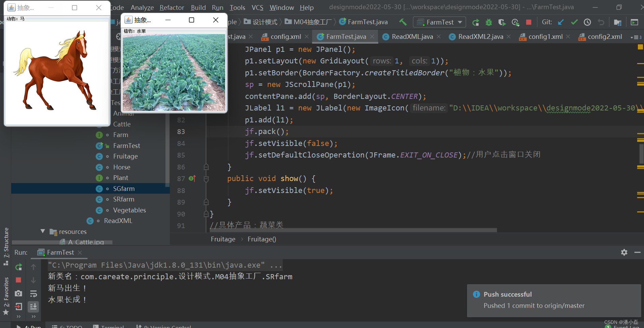Click 设计模式 breadcrumb in navigation bar
Viewport: 644px width, 328px height.
point(261,22)
